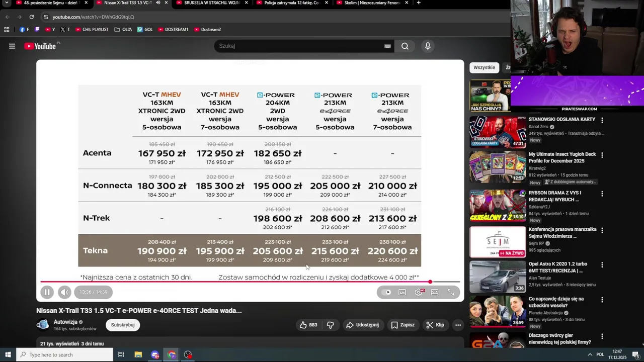Dislike the video with the thumbs down
This screenshot has width=644, height=362.
tap(330, 325)
